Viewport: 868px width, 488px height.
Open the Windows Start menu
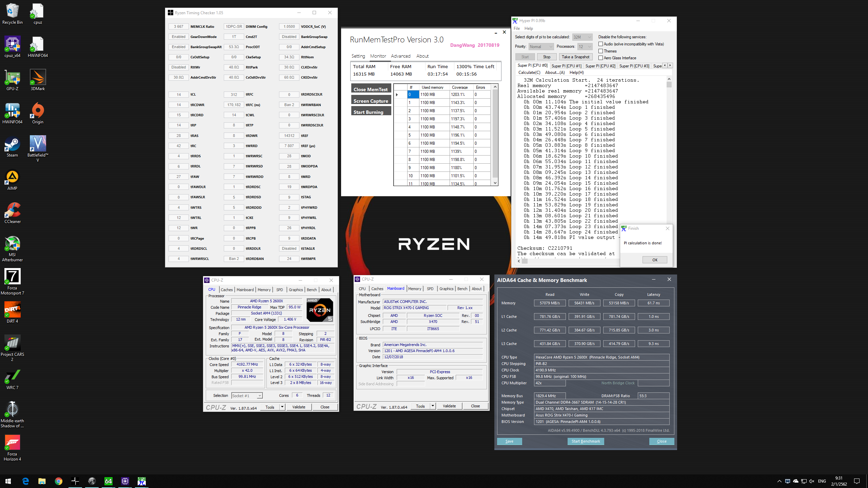click(8, 481)
